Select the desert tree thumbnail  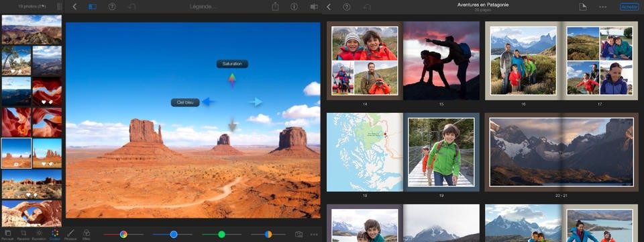[16, 61]
